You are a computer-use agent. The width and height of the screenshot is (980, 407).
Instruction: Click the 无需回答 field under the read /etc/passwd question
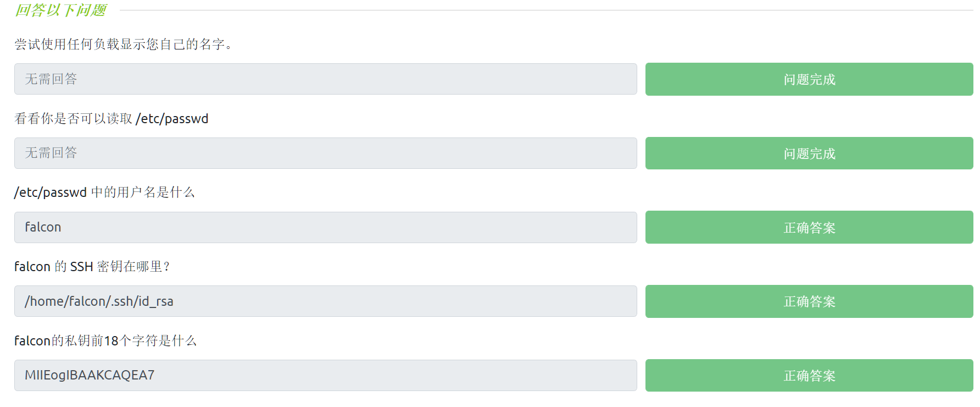click(x=325, y=153)
